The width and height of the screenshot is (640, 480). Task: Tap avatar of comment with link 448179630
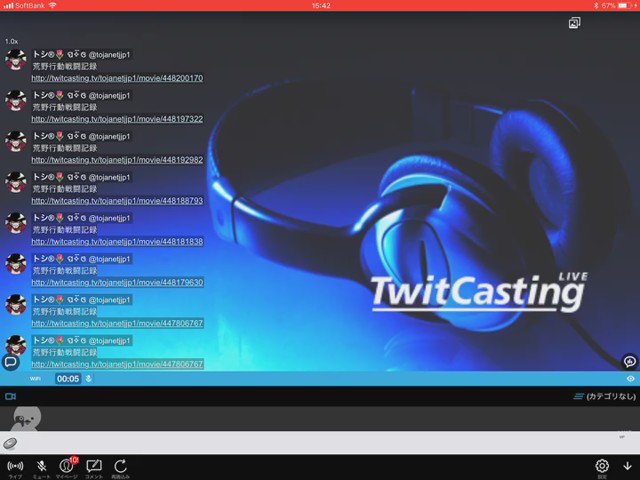[x=16, y=264]
